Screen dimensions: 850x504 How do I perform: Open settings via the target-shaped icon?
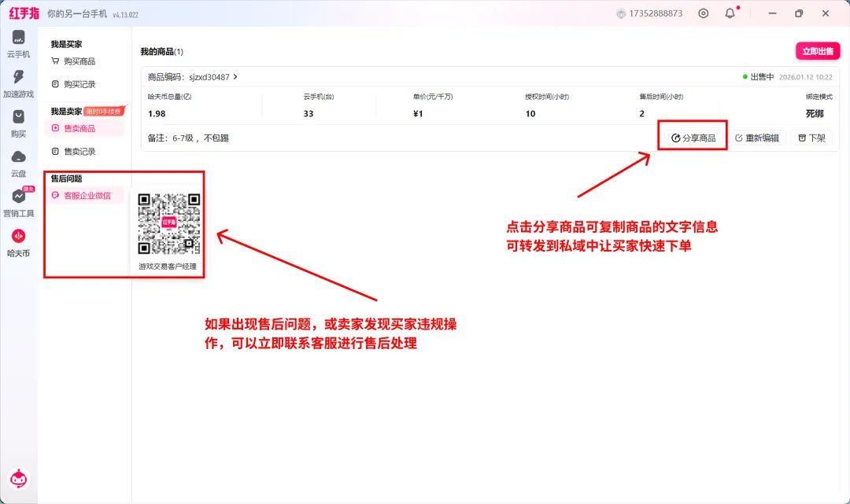tap(703, 13)
